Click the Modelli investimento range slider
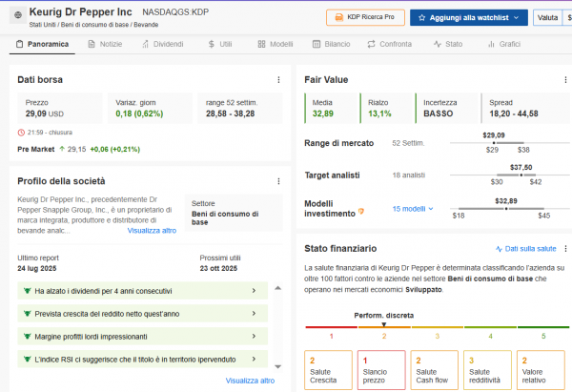Viewport: 572px width, 392px height. point(509,209)
